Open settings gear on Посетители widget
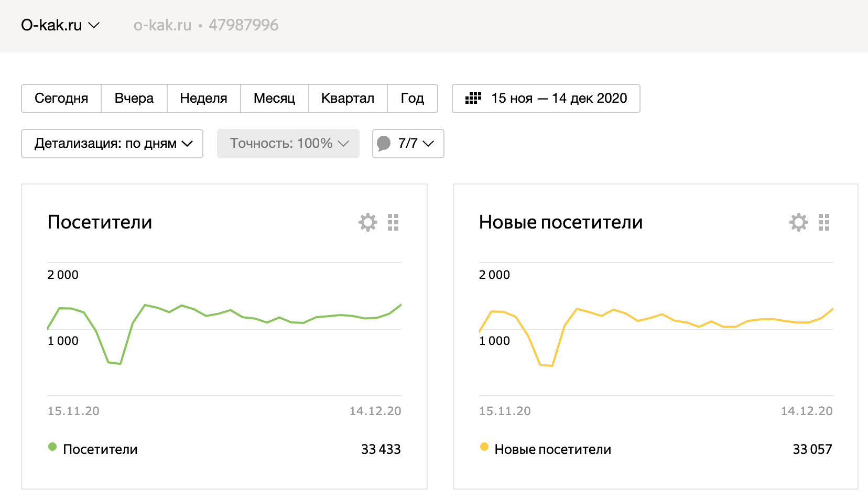Viewport: 868px width, 499px height. tap(368, 222)
